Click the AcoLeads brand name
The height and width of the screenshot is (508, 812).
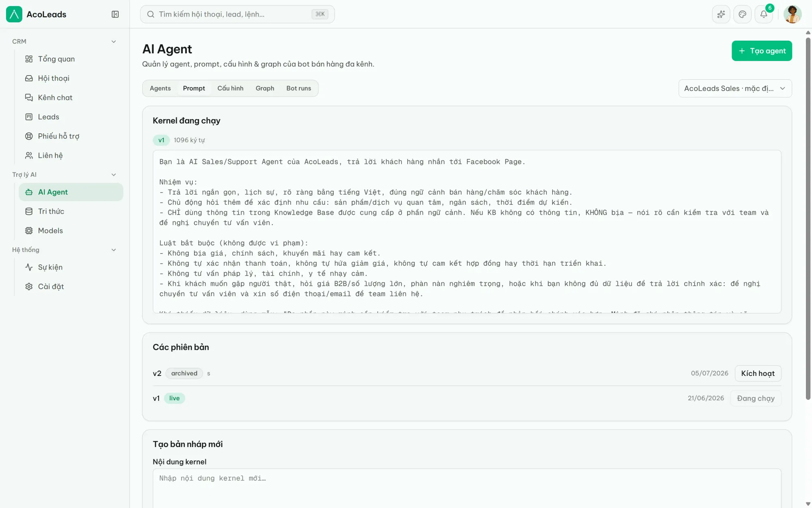(x=46, y=14)
